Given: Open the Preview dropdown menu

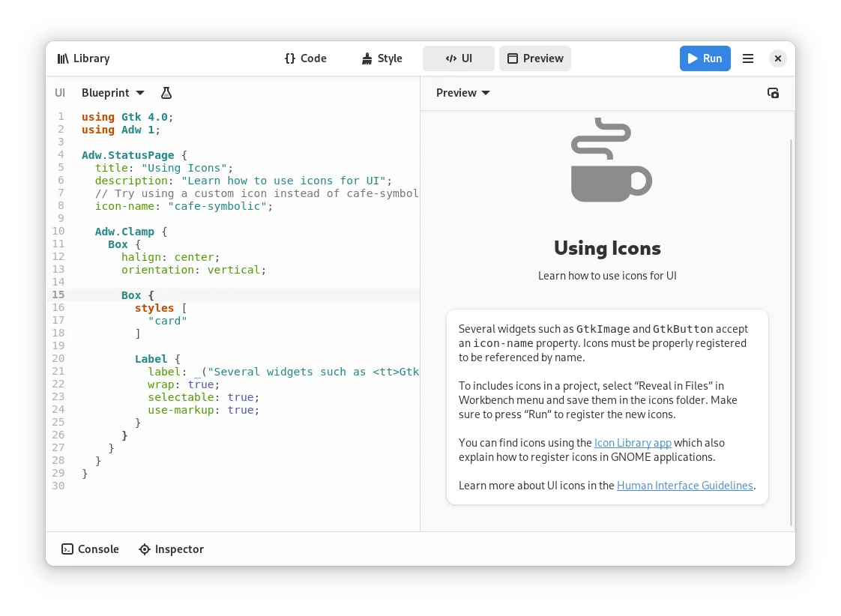Looking at the screenshot, I should click(462, 93).
